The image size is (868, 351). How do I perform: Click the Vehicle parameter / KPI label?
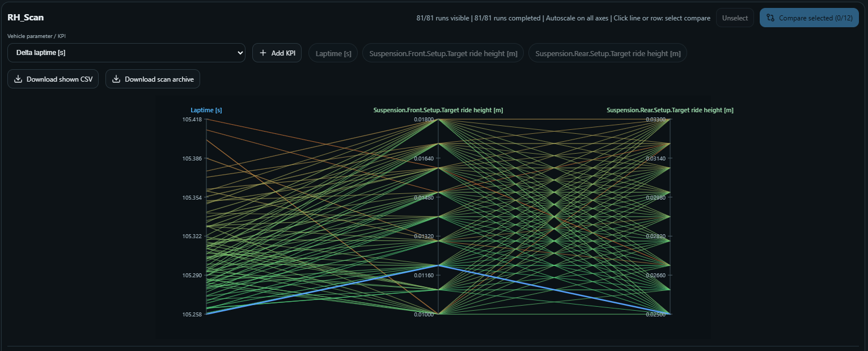coord(37,36)
